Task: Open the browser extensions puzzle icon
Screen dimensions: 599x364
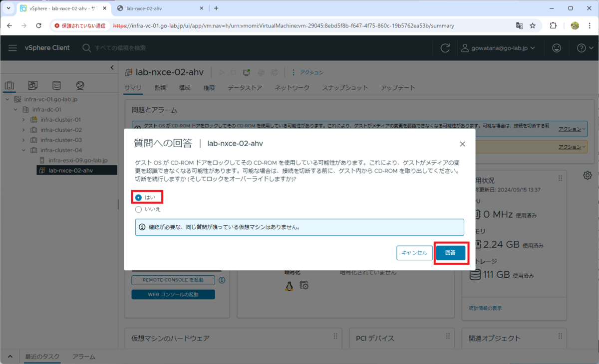Action: 553,25
